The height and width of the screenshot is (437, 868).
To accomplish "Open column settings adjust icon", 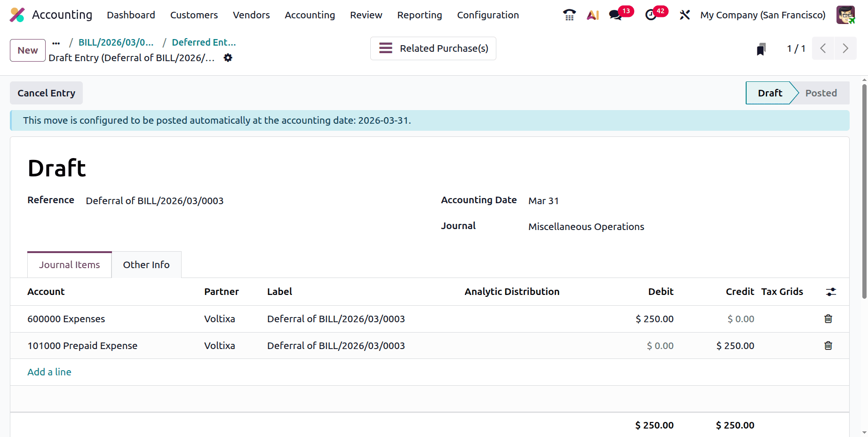I will click(x=831, y=292).
